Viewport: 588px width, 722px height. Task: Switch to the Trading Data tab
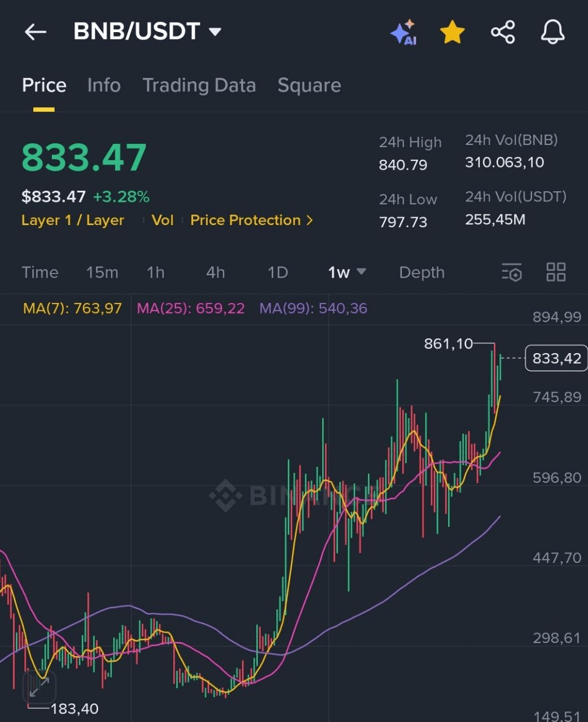pos(199,85)
